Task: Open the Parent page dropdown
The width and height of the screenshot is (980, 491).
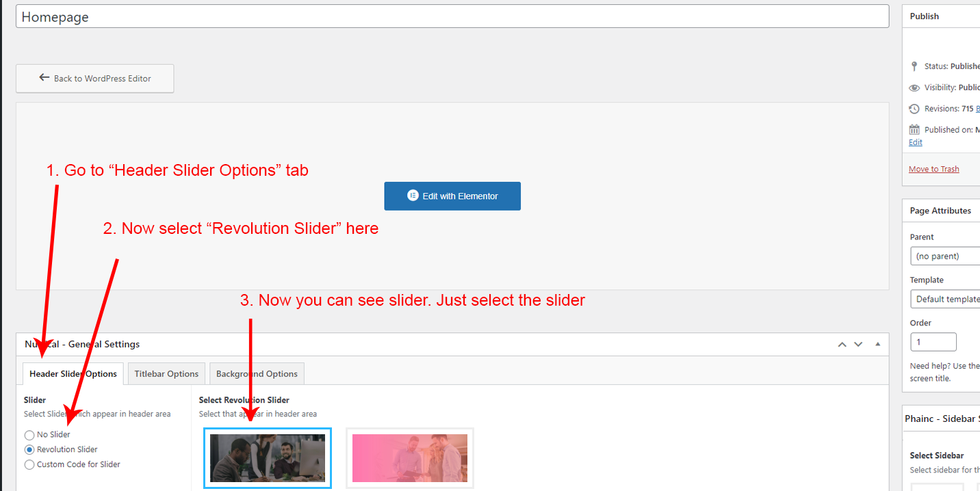Action: coord(944,256)
